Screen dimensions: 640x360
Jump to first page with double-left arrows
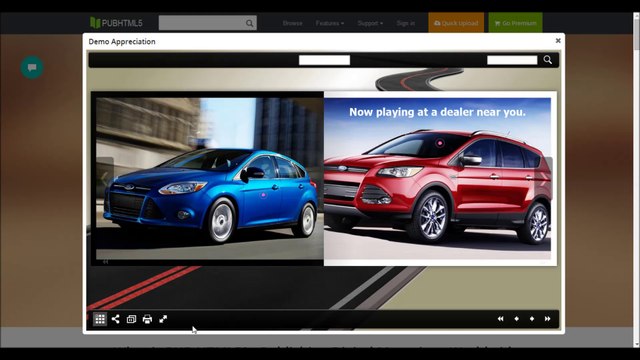click(x=501, y=319)
